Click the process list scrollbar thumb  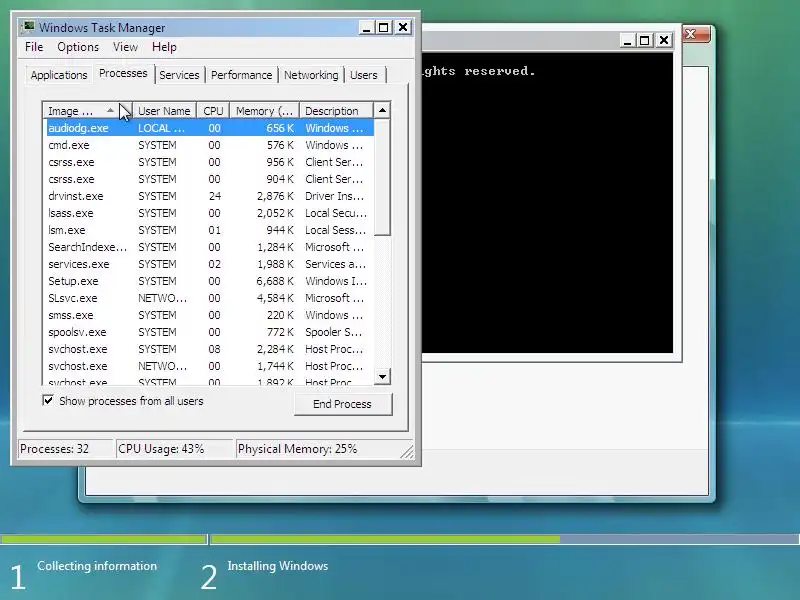coord(382,177)
